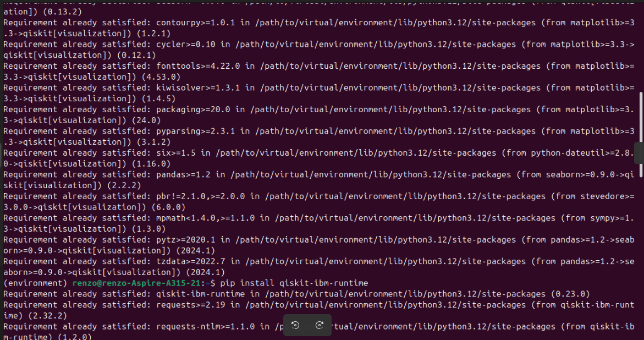
Task: Click the pyparsing>=2.3.1 requirement text
Action: pos(195,131)
